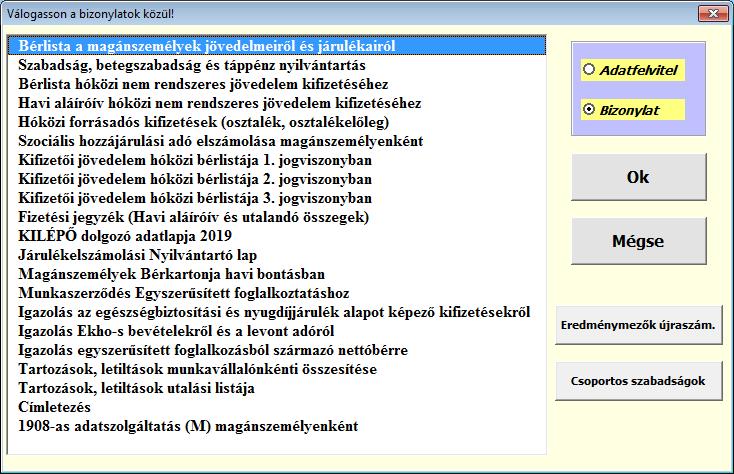Image resolution: width=734 pixels, height=474 pixels.
Task: Pick Havi aláíróív hóközi nem rendszeres jövedelem
Action: coord(277,103)
